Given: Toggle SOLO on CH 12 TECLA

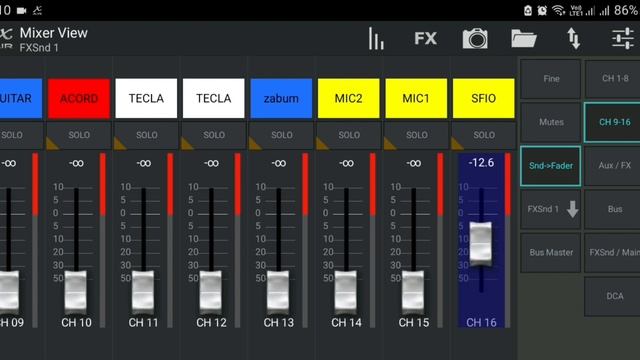Looking at the screenshot, I should point(213,135).
